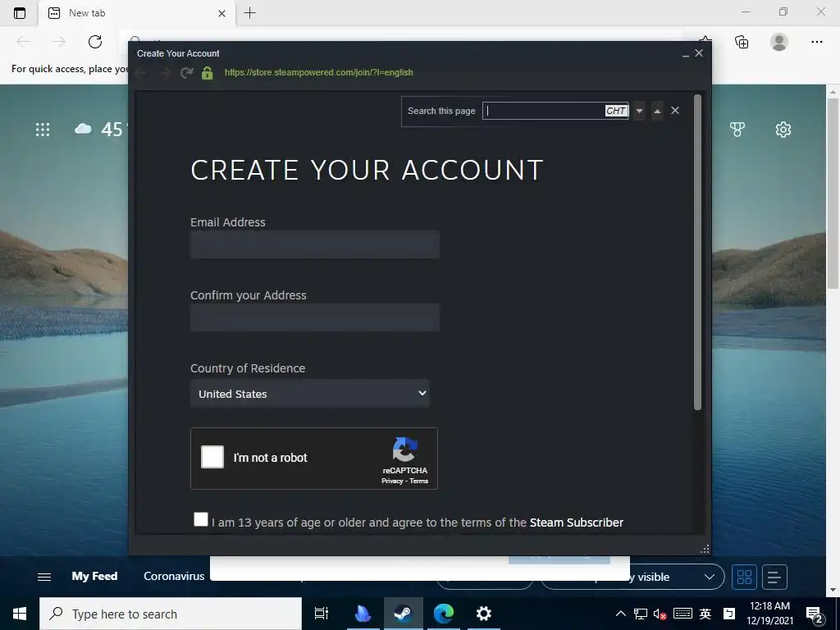Click the Steam page vertical scrollbar
The image size is (840, 630).
(697, 252)
